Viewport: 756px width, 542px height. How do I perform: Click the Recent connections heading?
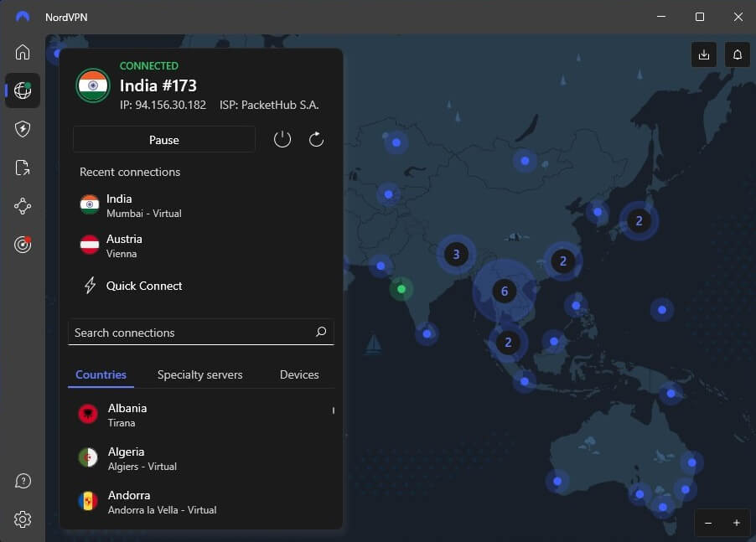click(x=130, y=172)
